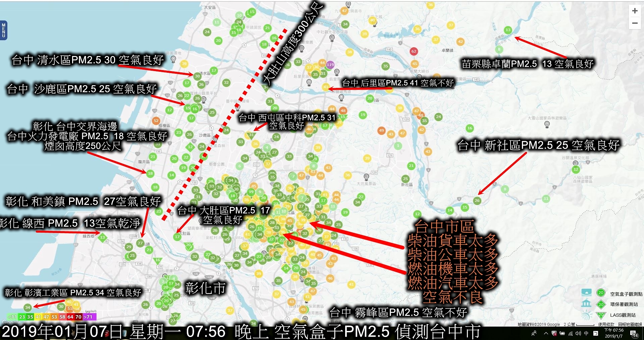Switch the 中 input method indicator
Image resolution: width=644 pixels, height=340 pixels.
coord(586,333)
